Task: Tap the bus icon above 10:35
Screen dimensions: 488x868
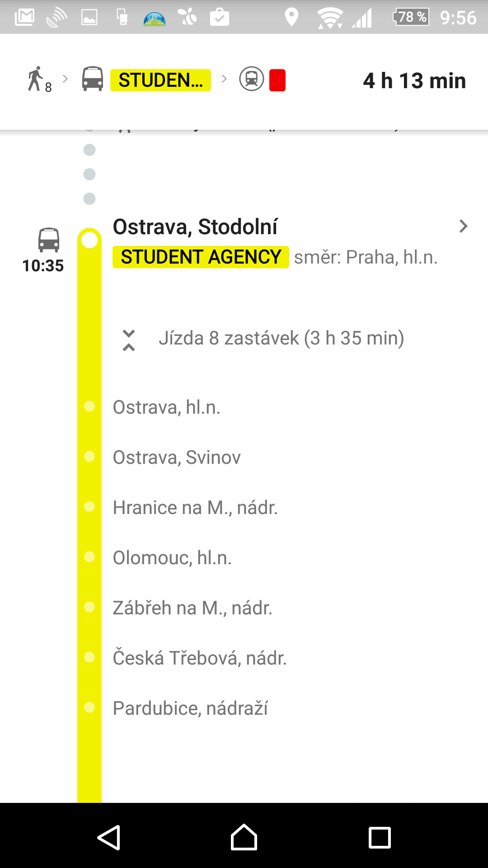Action: 48,240
